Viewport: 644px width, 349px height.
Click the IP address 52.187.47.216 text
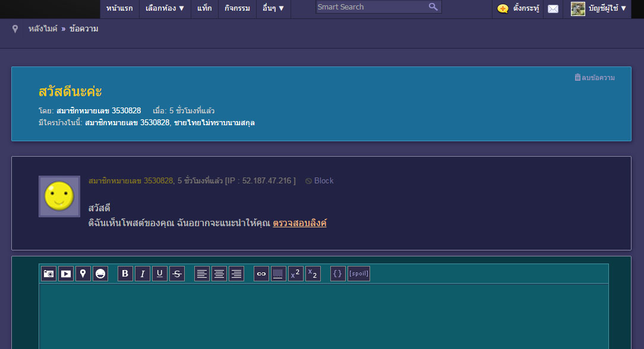pos(267,181)
